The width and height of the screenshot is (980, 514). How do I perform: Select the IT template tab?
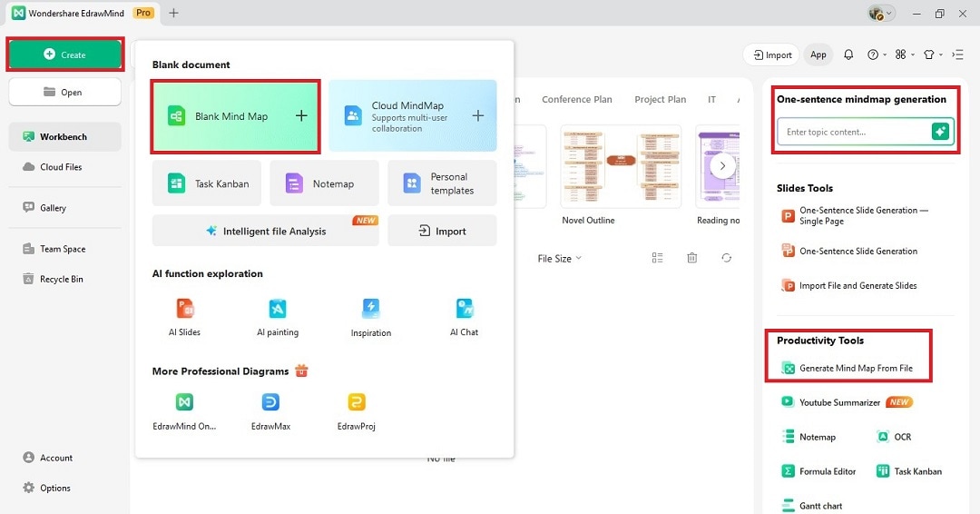tap(711, 99)
